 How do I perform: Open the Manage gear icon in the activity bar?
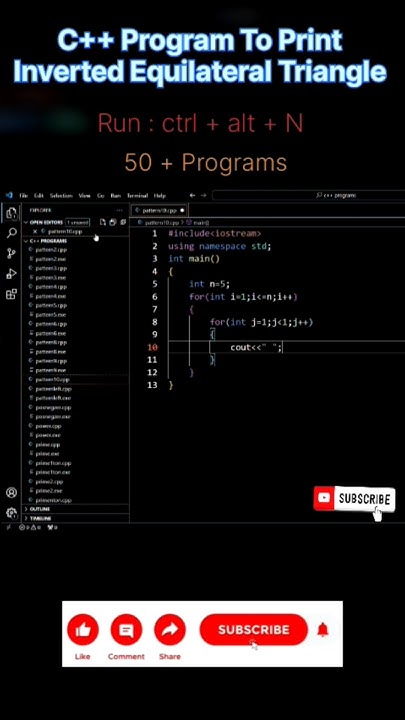coord(11,512)
